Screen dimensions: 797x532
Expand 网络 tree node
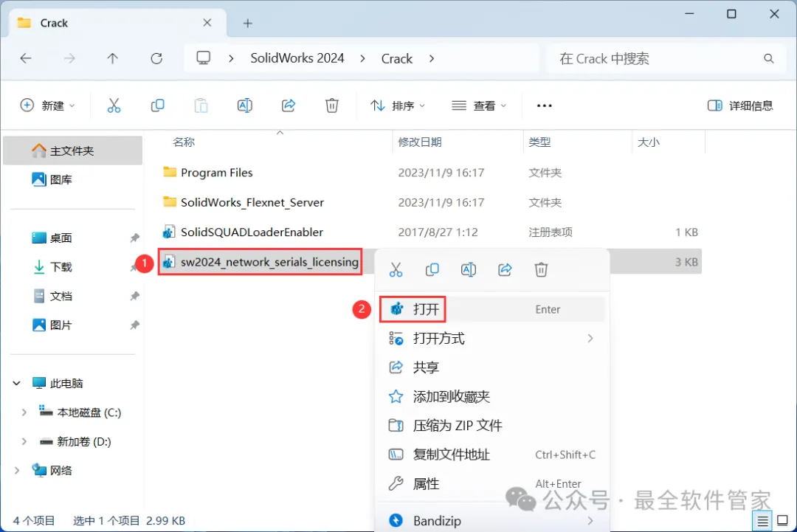pos(17,471)
